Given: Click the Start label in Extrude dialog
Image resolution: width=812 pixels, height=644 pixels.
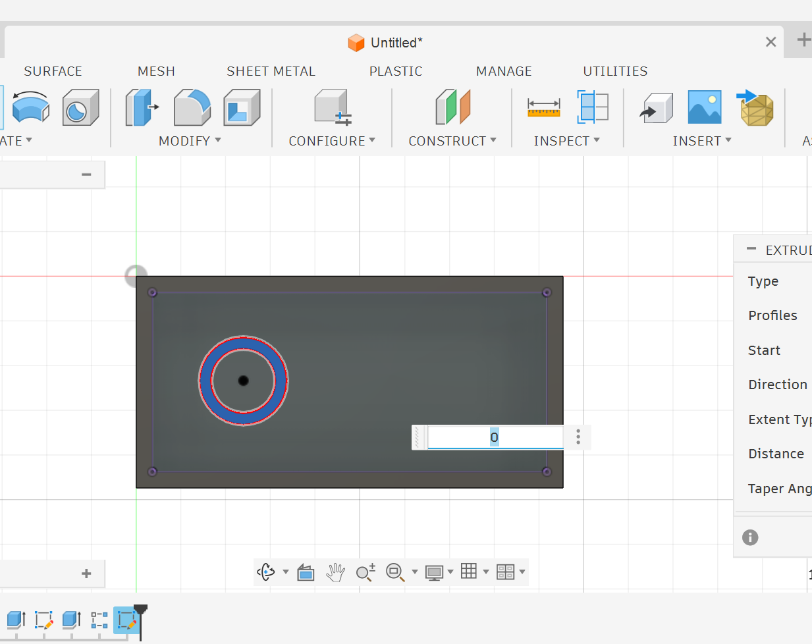Looking at the screenshot, I should [x=764, y=350].
